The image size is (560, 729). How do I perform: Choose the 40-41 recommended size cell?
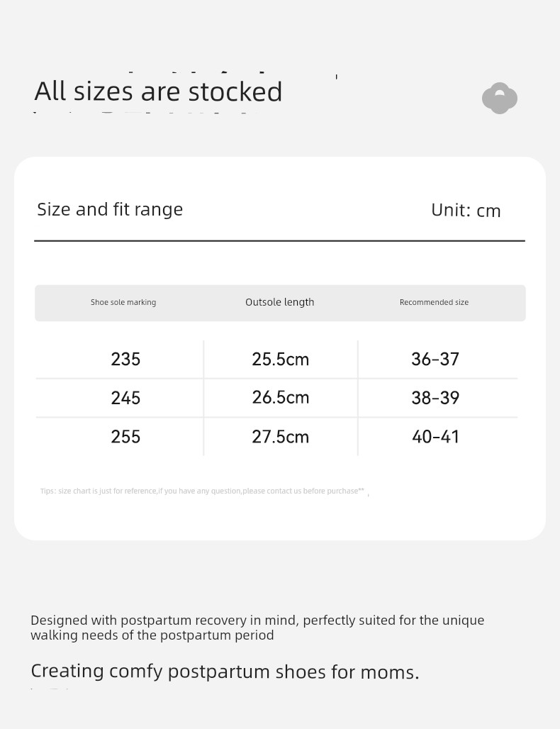tap(435, 437)
